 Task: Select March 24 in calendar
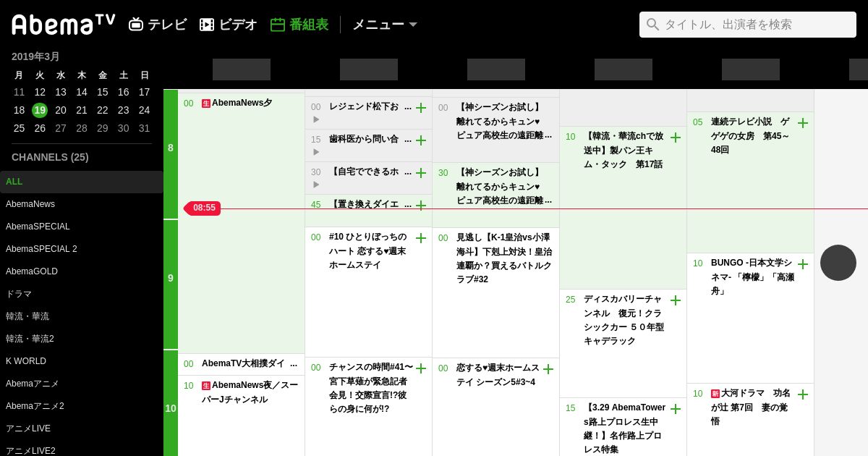point(144,110)
